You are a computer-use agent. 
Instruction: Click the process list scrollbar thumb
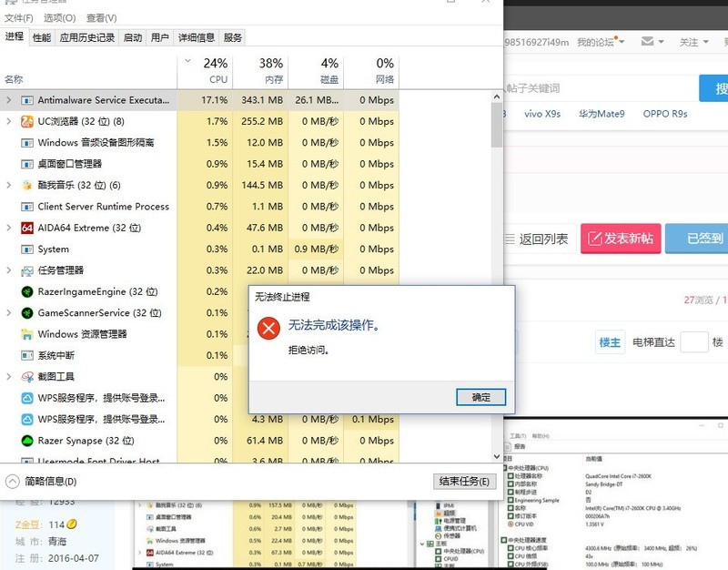pyautogui.click(x=496, y=126)
